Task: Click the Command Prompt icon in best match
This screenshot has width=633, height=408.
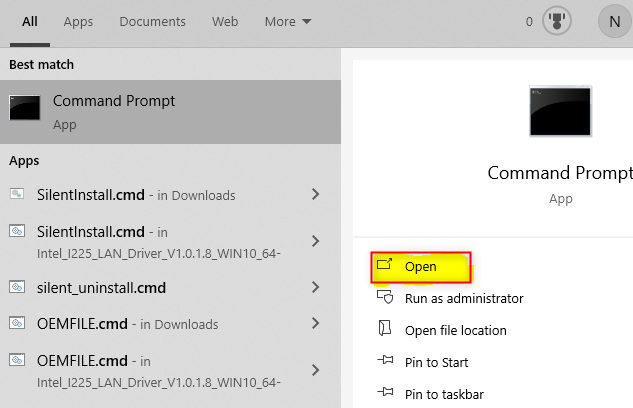Action: coord(25,108)
